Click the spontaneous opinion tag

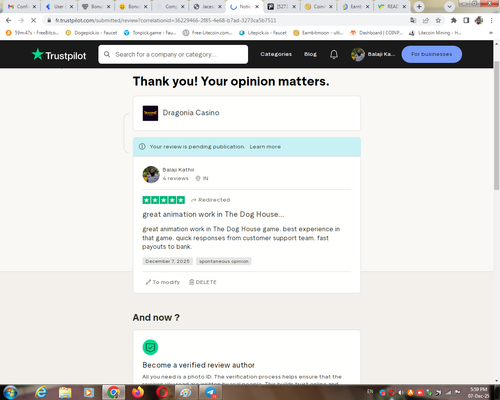(224, 261)
